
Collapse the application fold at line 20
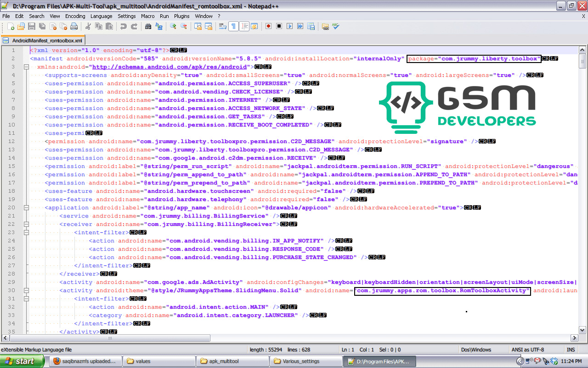[x=26, y=207]
